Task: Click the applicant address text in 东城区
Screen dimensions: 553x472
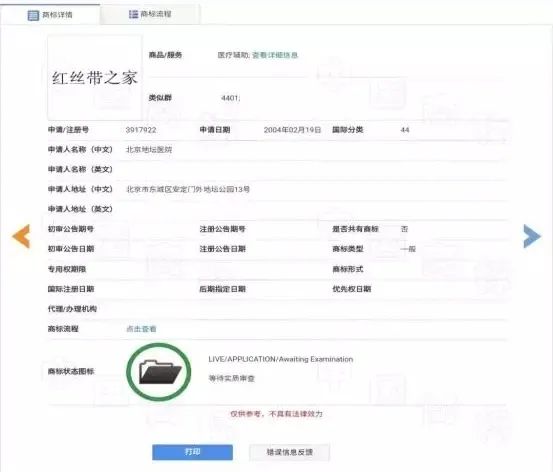Action: pos(188,189)
